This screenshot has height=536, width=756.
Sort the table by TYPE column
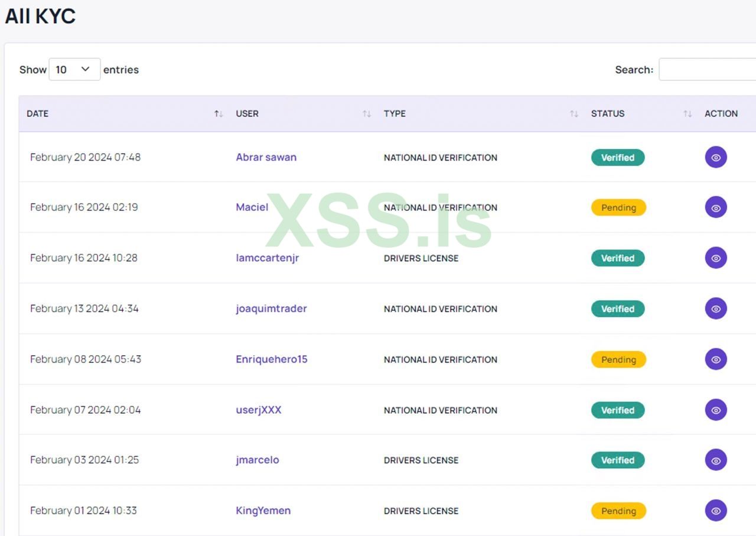pyautogui.click(x=572, y=113)
